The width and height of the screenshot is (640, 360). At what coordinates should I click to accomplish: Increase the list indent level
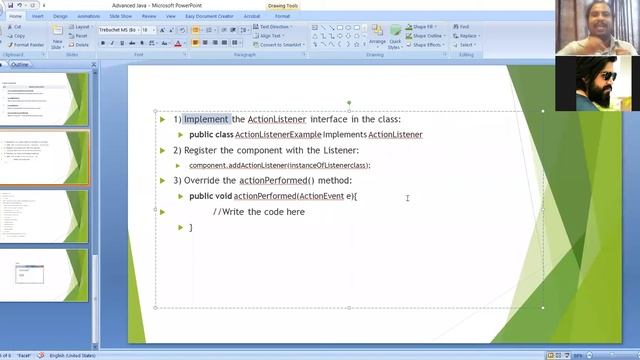point(233,30)
